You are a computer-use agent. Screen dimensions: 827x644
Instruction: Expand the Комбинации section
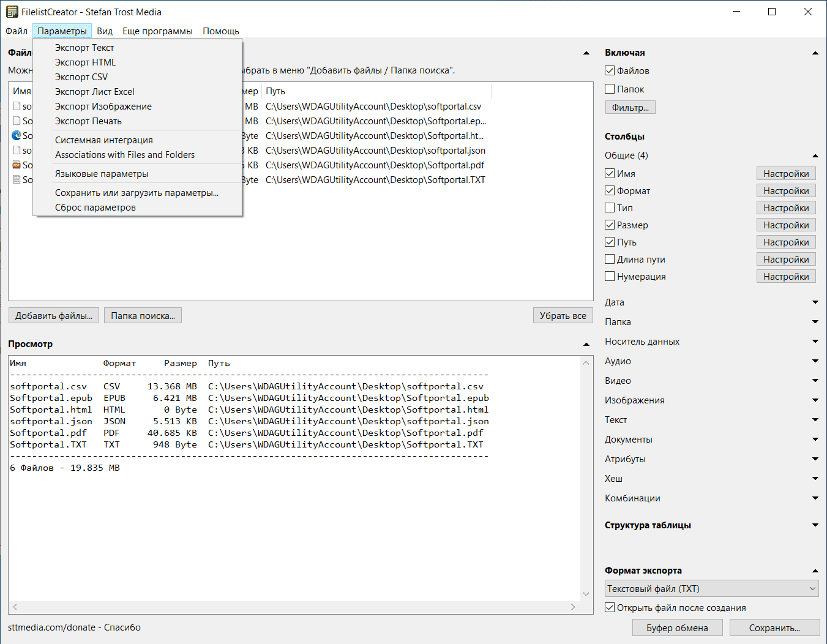815,498
